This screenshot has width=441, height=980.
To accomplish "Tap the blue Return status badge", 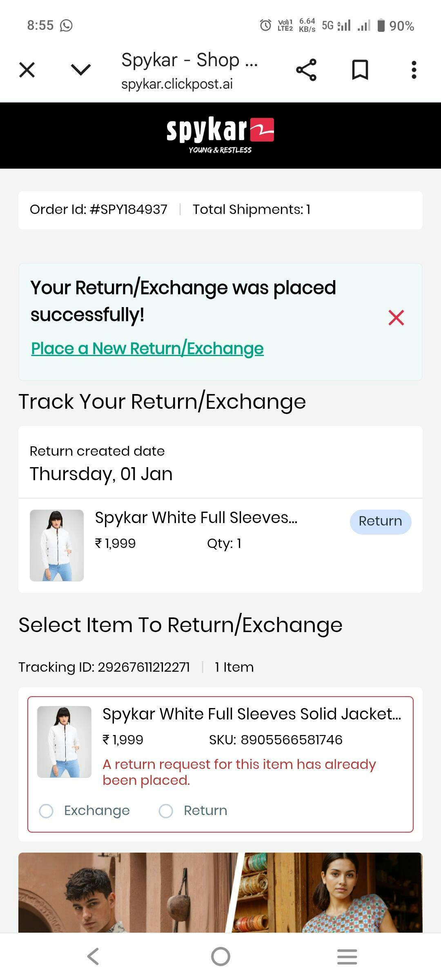I will tap(380, 521).
